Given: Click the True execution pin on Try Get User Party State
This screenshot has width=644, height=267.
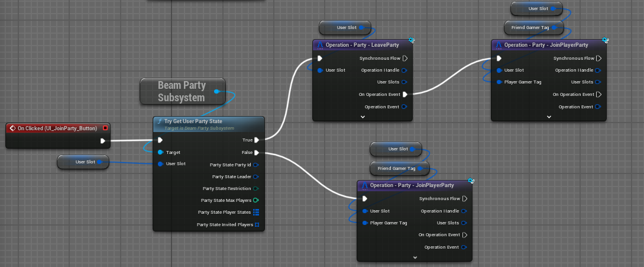Looking at the screenshot, I should [x=257, y=140].
